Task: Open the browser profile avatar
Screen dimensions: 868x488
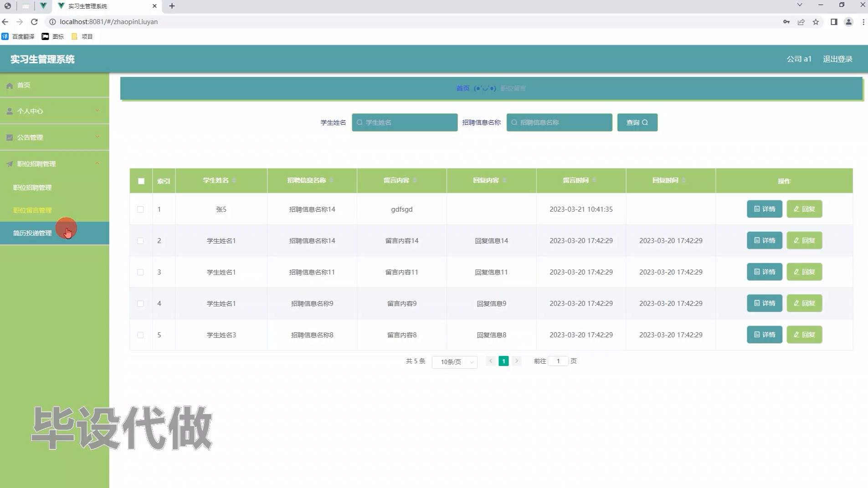Action: (848, 22)
